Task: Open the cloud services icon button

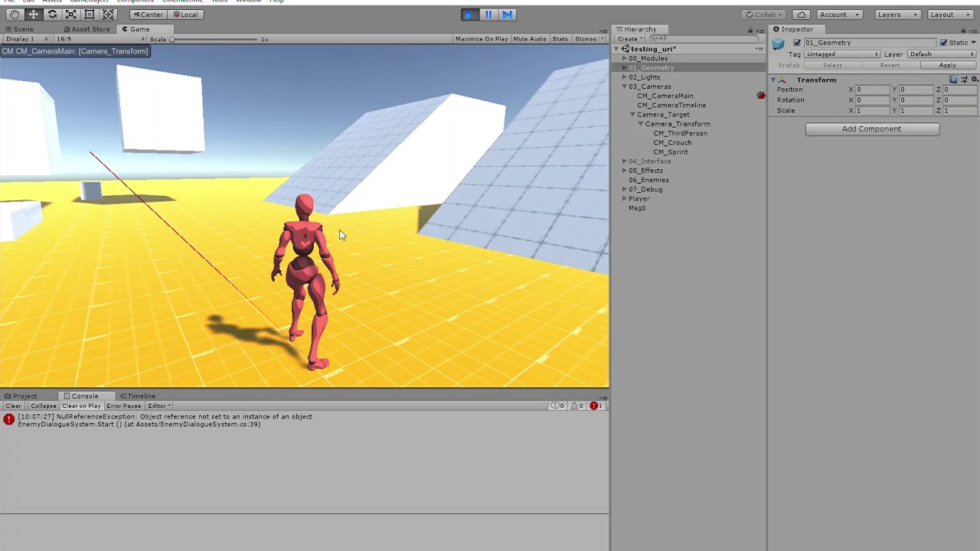Action: (801, 15)
